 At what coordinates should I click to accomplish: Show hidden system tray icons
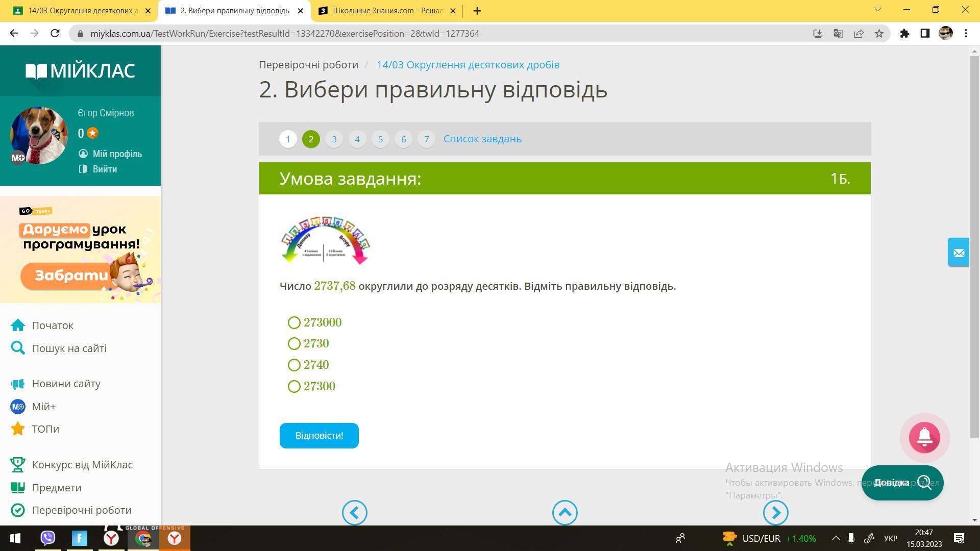click(x=836, y=538)
